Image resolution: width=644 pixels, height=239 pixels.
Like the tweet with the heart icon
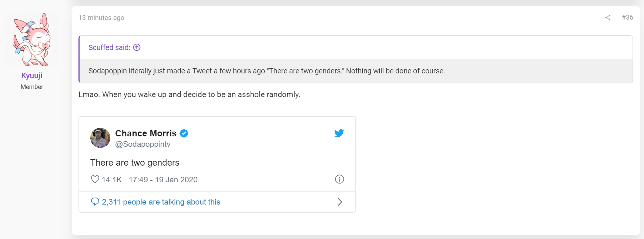[95, 179]
